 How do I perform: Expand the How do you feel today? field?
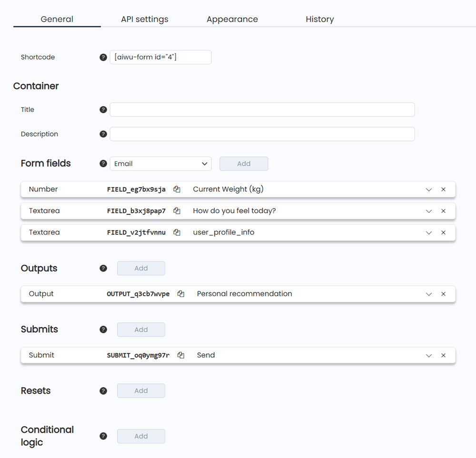click(429, 211)
